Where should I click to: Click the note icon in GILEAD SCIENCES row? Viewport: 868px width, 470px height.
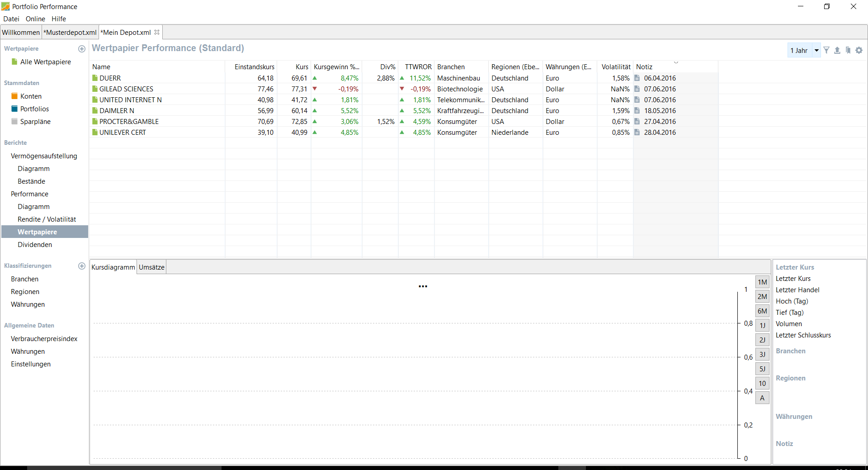tap(637, 89)
